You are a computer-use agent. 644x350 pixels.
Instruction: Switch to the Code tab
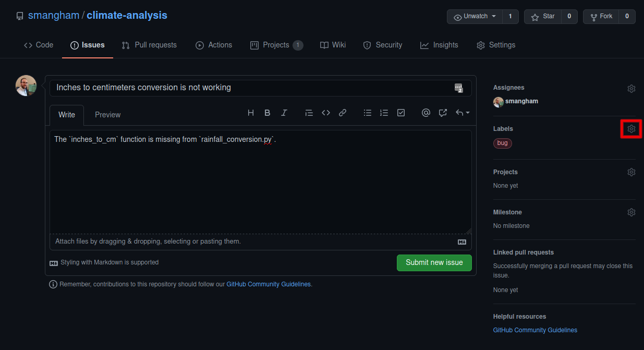tap(39, 45)
